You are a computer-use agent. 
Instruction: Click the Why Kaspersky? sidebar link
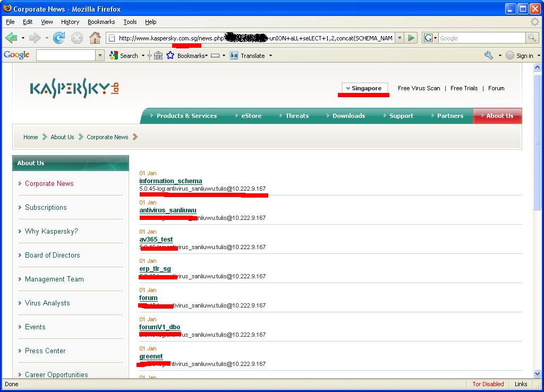[52, 232]
